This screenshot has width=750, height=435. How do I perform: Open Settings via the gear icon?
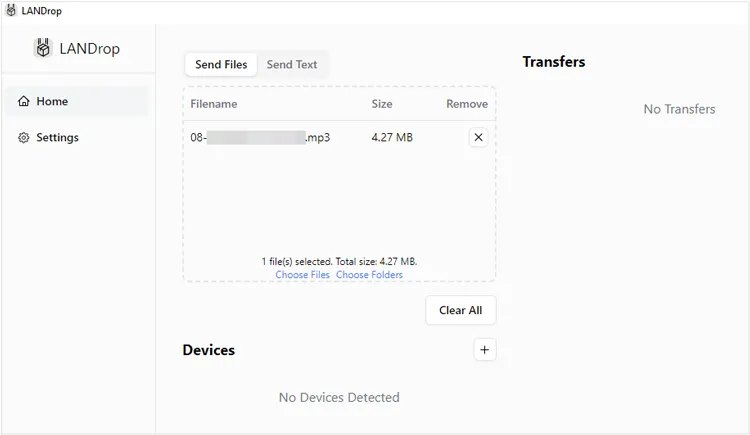pyautogui.click(x=24, y=137)
